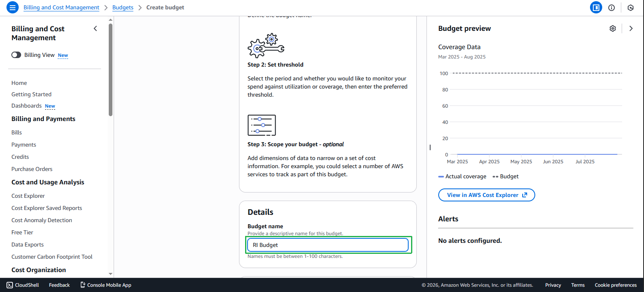Screen dimensions: 644x292
Task: Click sidebar scrollbar up arrow
Action: pos(111,20)
